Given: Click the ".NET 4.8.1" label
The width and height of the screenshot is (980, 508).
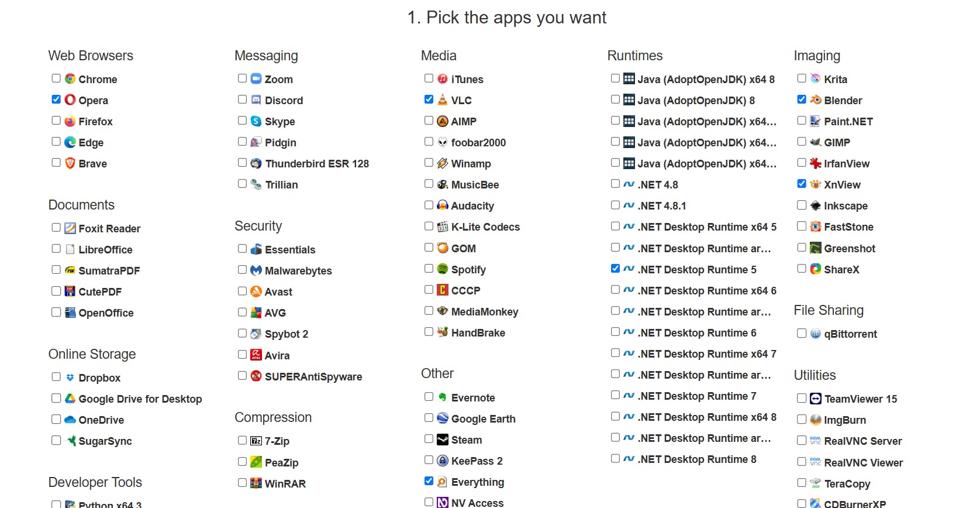Looking at the screenshot, I should [x=662, y=205].
